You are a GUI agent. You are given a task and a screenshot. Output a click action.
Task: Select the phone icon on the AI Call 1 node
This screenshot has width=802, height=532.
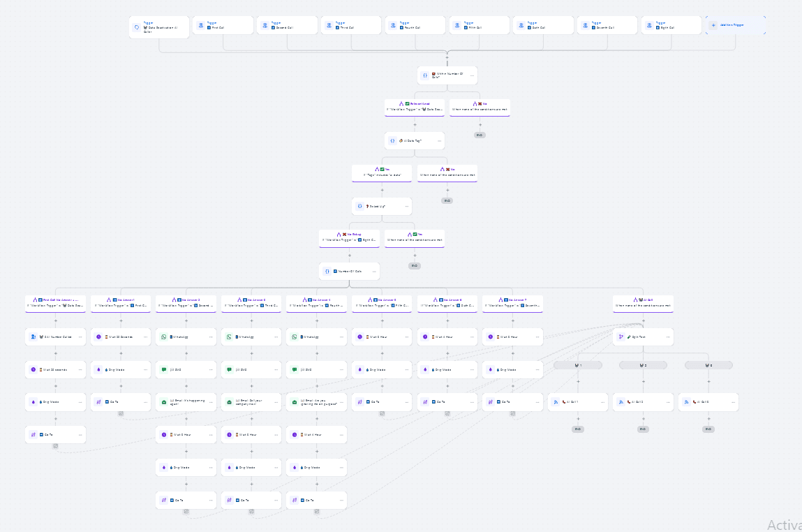[x=564, y=401]
